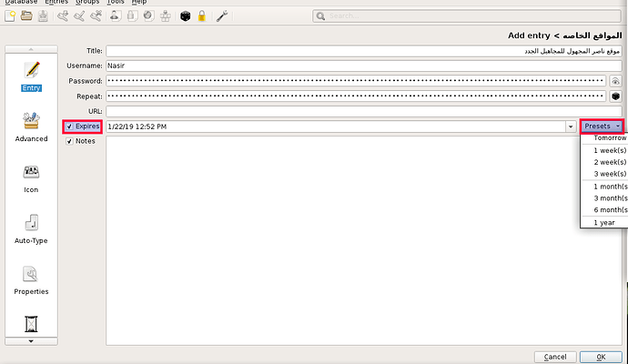Click the Open Database folder icon

(x=27, y=16)
